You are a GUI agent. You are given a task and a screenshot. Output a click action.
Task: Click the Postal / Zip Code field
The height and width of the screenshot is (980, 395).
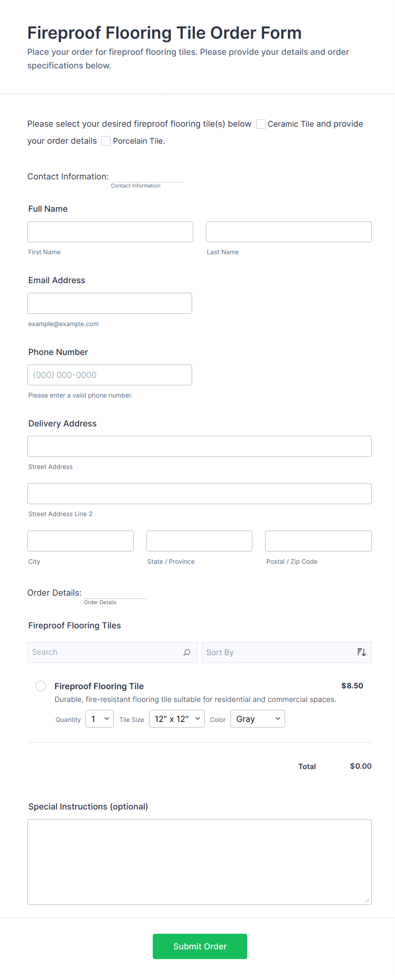(x=318, y=541)
